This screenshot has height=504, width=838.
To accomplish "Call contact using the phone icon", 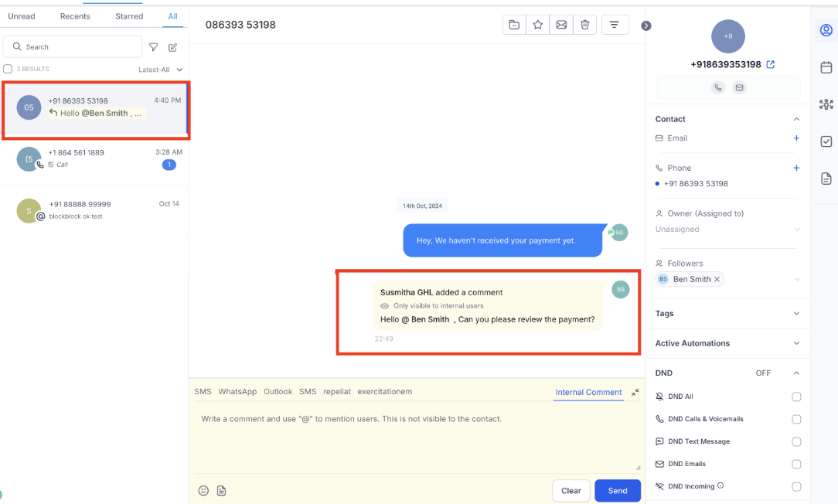I will (x=718, y=87).
